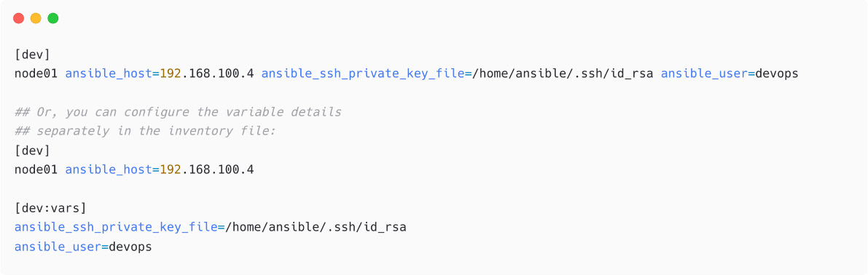
Task: Click ansible_user on the first host line
Action: (701, 73)
